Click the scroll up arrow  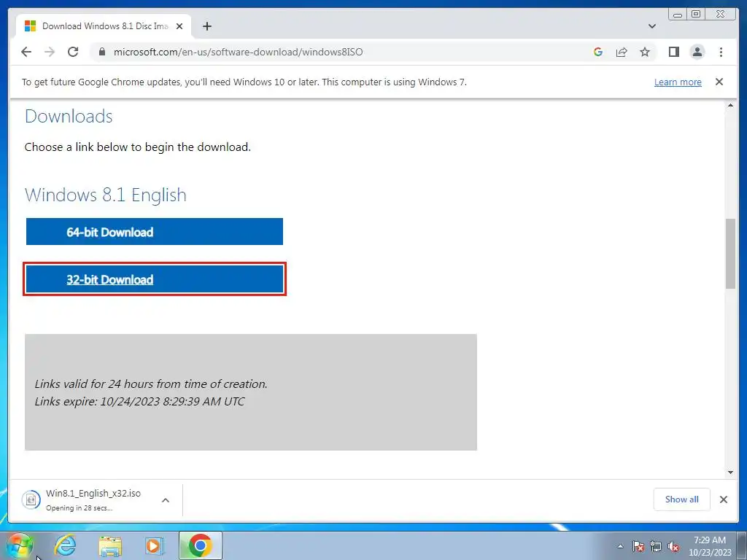pos(730,105)
